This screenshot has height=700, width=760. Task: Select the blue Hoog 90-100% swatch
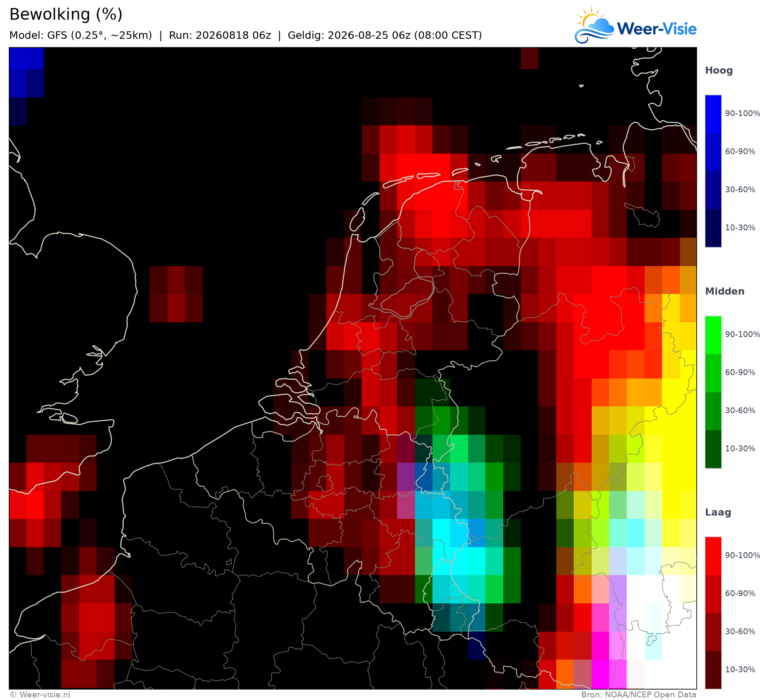tap(713, 114)
